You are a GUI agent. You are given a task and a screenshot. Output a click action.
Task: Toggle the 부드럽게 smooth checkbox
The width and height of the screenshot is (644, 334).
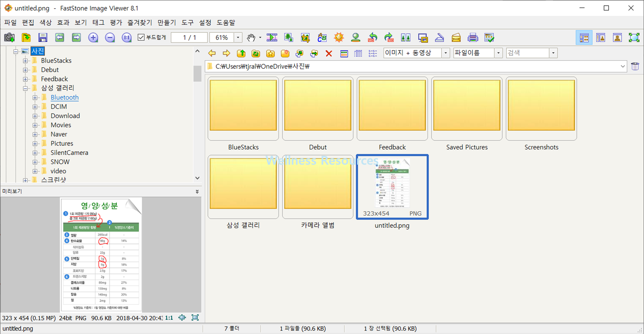[x=141, y=37]
